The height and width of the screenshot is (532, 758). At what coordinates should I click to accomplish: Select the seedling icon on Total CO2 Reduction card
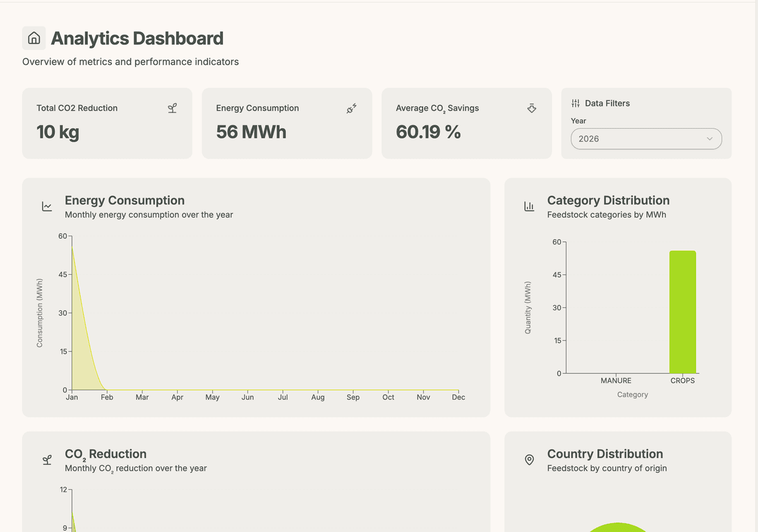click(171, 108)
